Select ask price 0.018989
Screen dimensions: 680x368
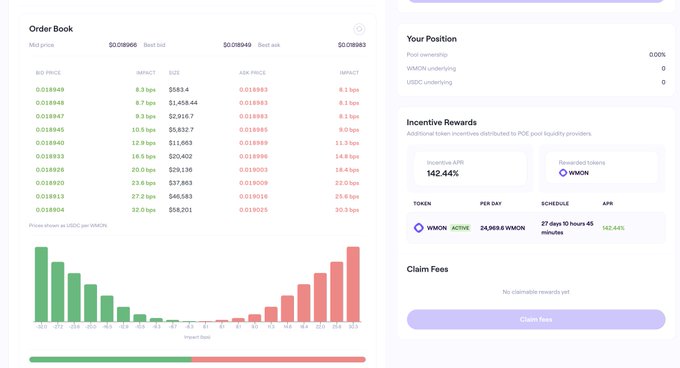click(x=253, y=143)
